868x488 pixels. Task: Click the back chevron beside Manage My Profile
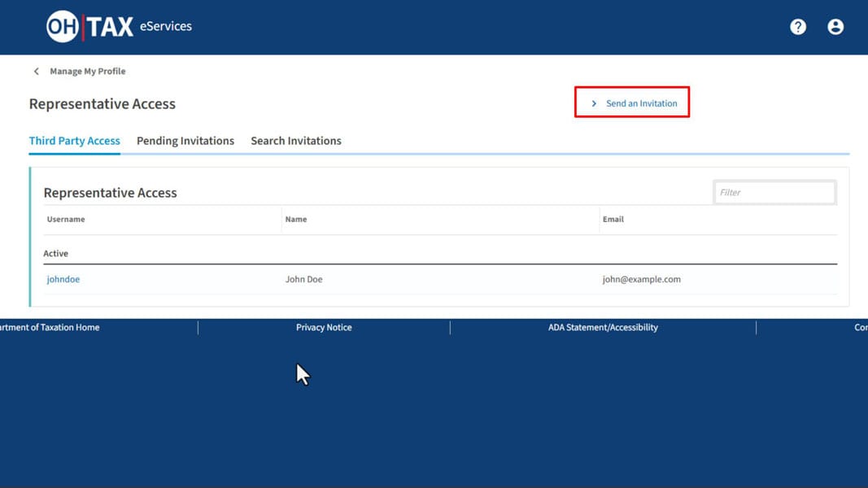pos(37,71)
